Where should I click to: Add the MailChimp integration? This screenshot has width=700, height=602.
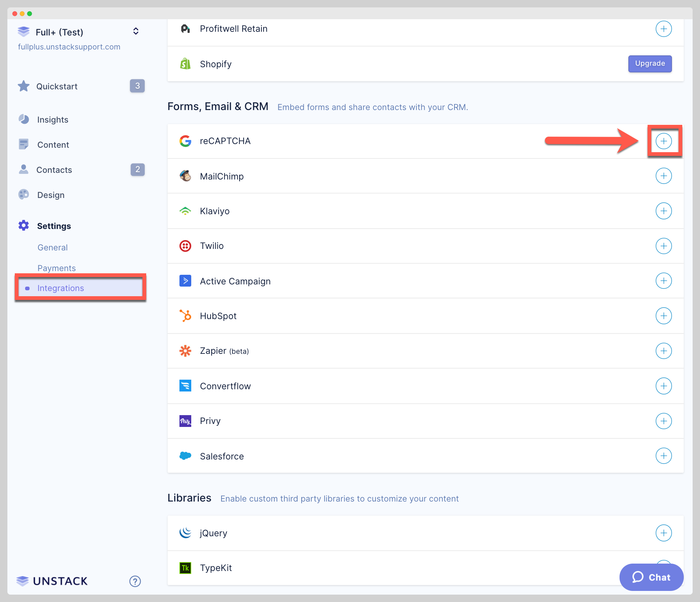(x=663, y=176)
